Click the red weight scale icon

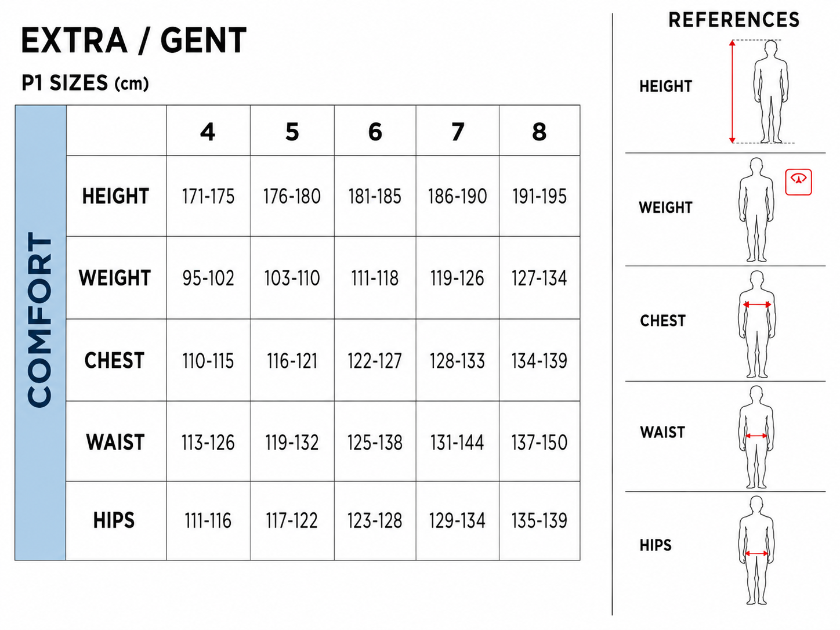coord(798,182)
